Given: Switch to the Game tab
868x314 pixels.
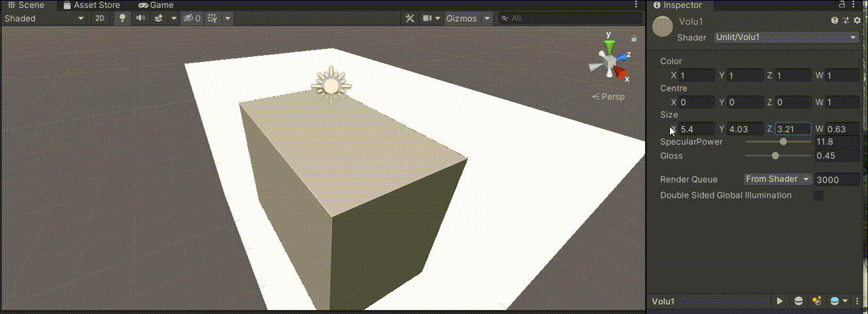Looking at the screenshot, I should (x=156, y=5).
